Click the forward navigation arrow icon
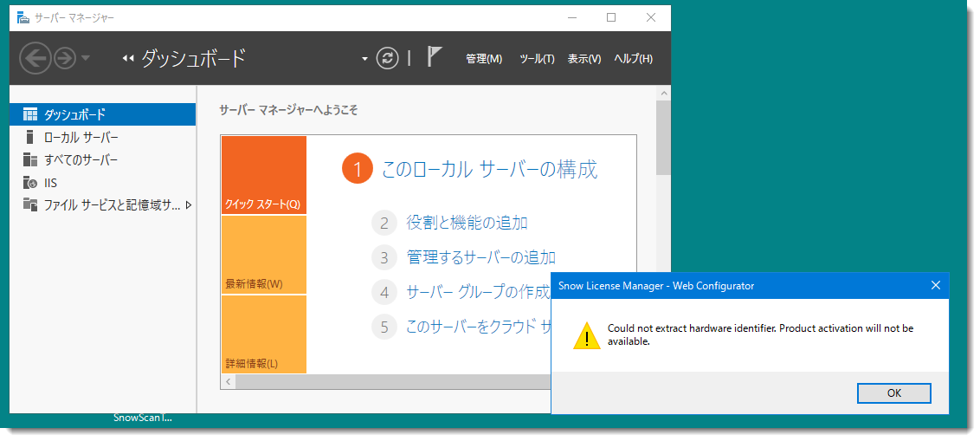This screenshot has height=441, width=980. coord(65,58)
